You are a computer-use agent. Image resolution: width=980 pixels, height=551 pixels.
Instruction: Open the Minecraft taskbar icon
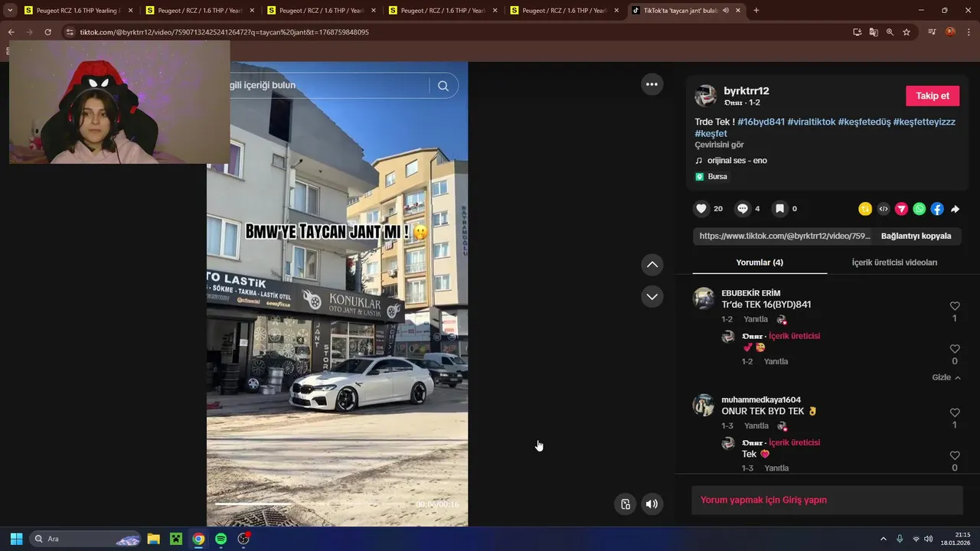(x=176, y=539)
